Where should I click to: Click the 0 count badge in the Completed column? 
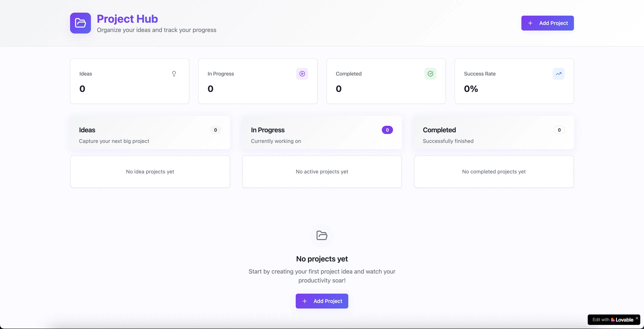point(559,130)
